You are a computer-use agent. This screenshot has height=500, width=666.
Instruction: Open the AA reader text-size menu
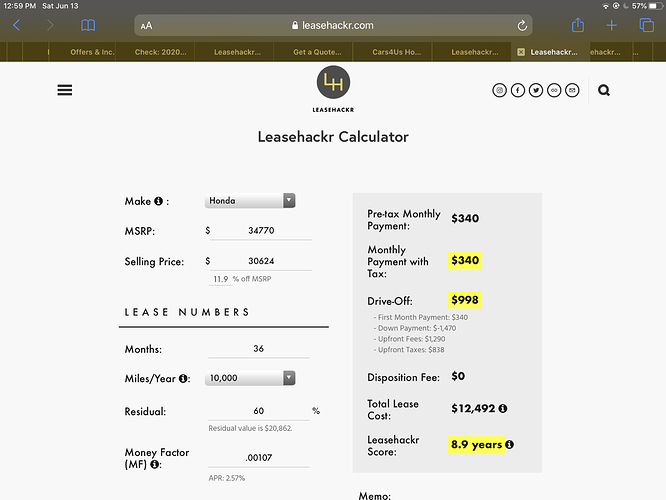146,26
